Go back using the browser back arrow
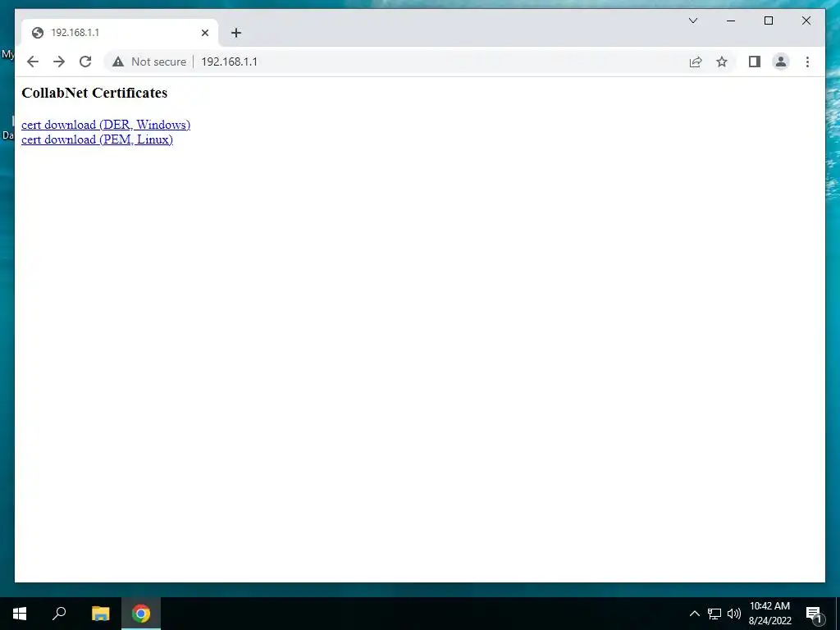Viewport: 840px width, 630px height. point(33,62)
